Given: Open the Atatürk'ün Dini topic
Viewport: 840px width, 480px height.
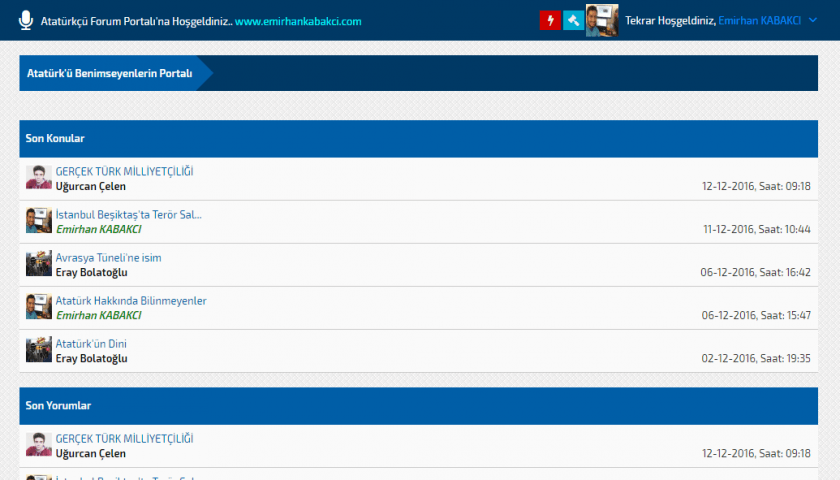Looking at the screenshot, I should click(x=91, y=343).
